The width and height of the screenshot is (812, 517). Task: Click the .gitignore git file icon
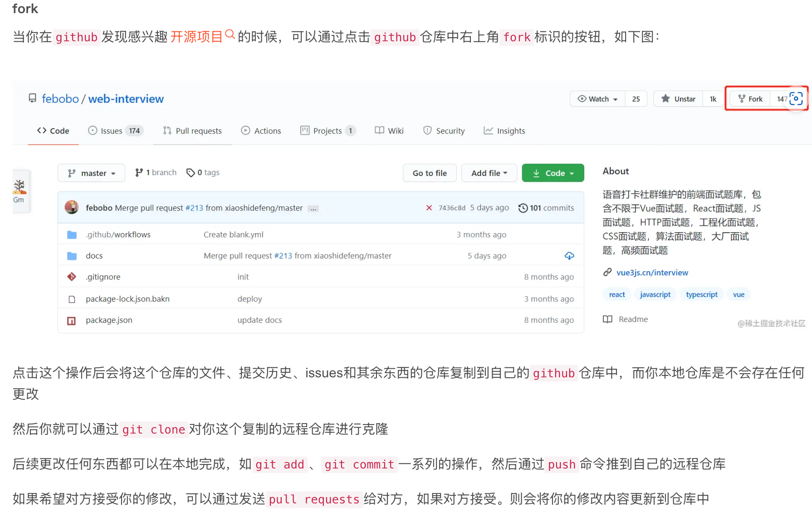click(x=72, y=277)
